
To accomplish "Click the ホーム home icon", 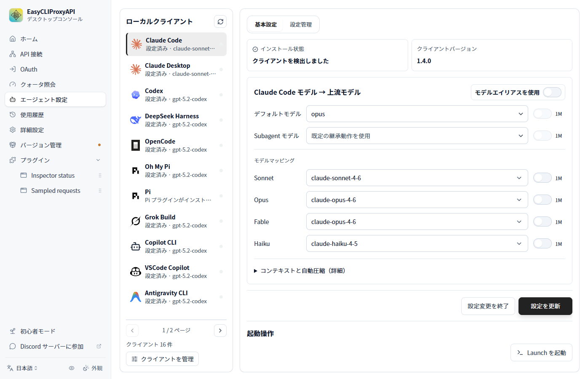I will (x=13, y=39).
